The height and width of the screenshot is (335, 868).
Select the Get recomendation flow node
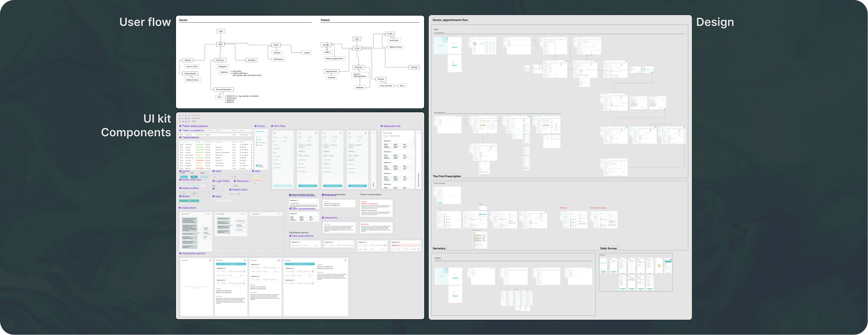[223, 90]
